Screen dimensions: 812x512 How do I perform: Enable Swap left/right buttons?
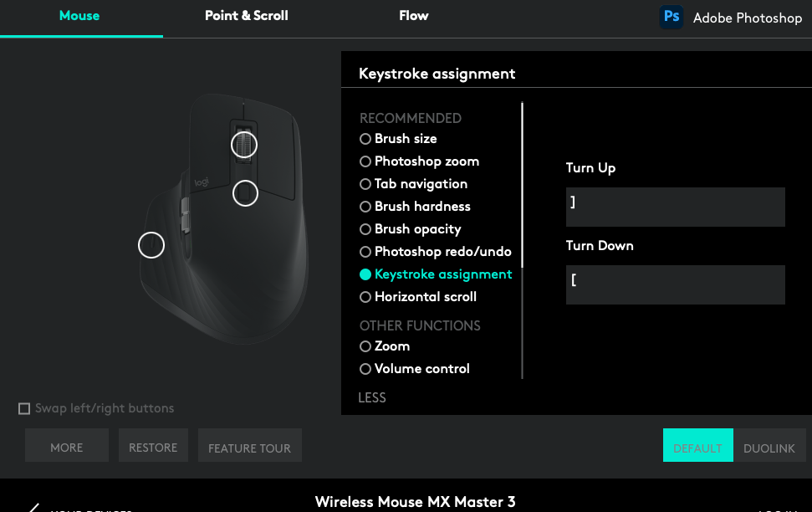click(x=24, y=408)
